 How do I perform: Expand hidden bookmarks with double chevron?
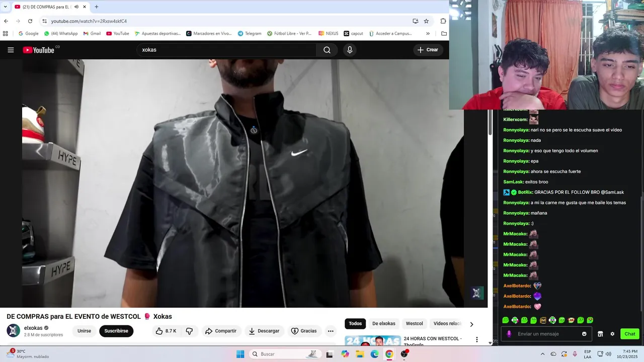[428, 34]
